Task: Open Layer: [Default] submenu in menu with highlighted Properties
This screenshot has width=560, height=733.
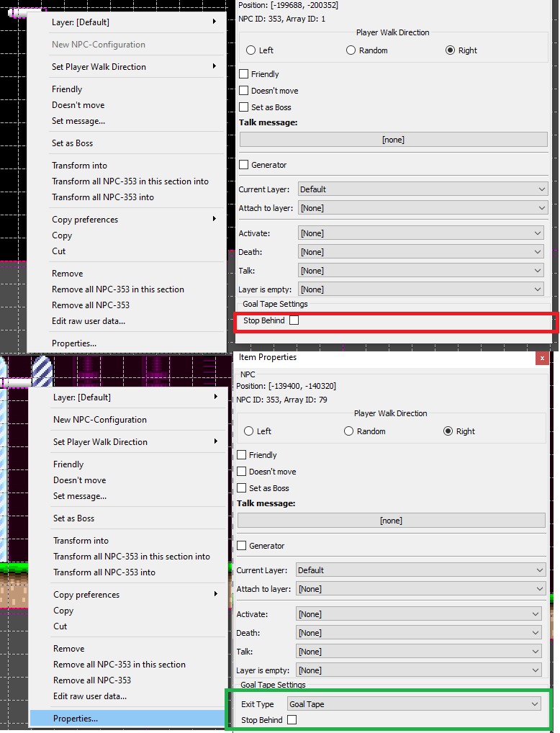Action: (x=127, y=397)
